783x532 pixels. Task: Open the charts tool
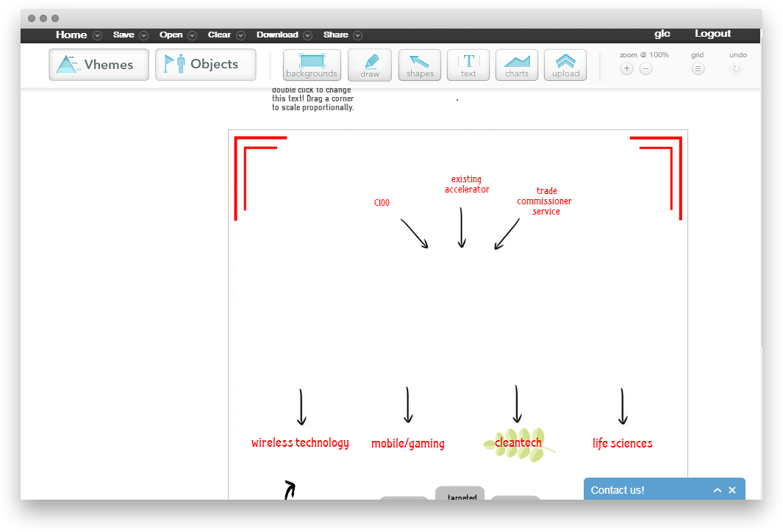pyautogui.click(x=517, y=65)
